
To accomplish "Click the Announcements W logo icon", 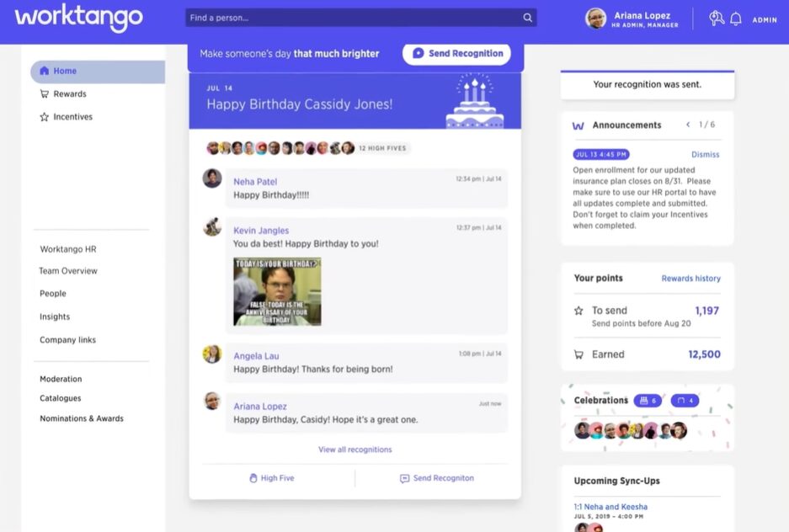I will pos(578,125).
